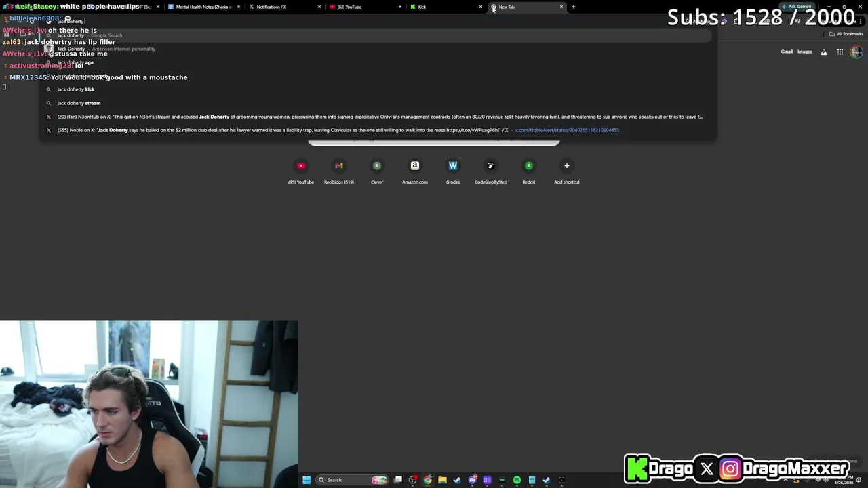The image size is (868, 488).
Task: Open Discord from the taskbar
Action: 473,480
